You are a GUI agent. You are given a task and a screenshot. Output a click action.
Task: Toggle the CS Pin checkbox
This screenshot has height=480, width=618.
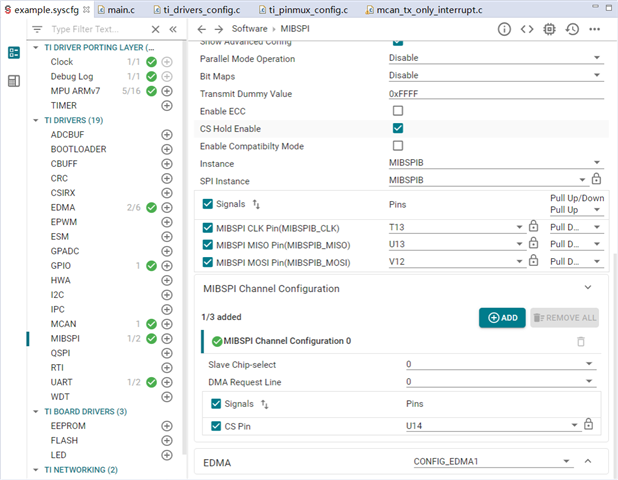click(215, 426)
